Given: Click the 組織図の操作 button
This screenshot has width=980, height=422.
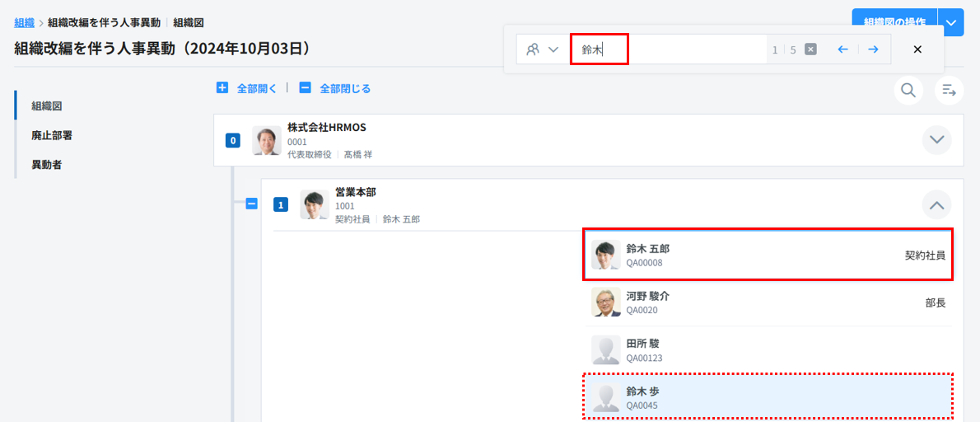Looking at the screenshot, I should [x=894, y=20].
